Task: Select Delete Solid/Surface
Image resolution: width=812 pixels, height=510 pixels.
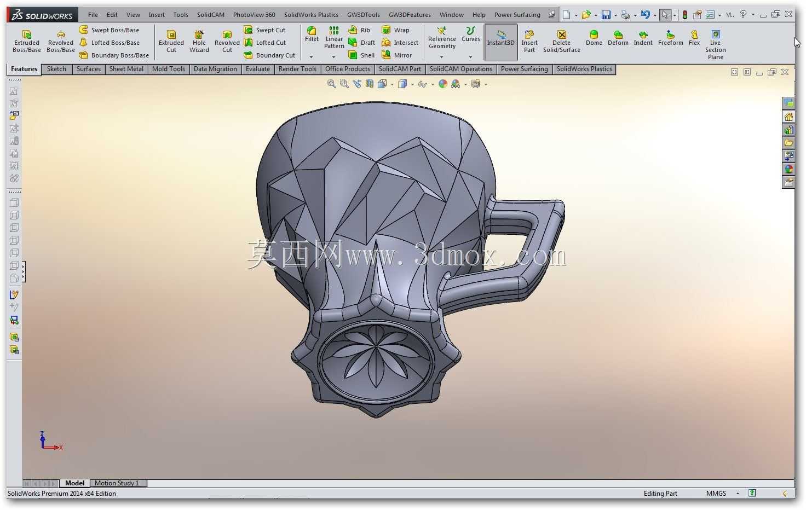Action: click(x=562, y=41)
